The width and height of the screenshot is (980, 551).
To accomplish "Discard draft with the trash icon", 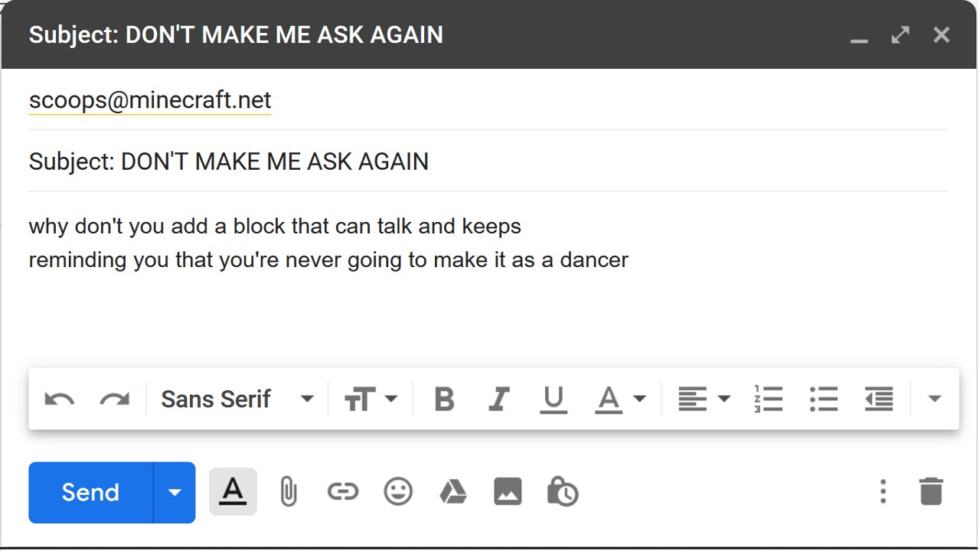I will [x=931, y=491].
